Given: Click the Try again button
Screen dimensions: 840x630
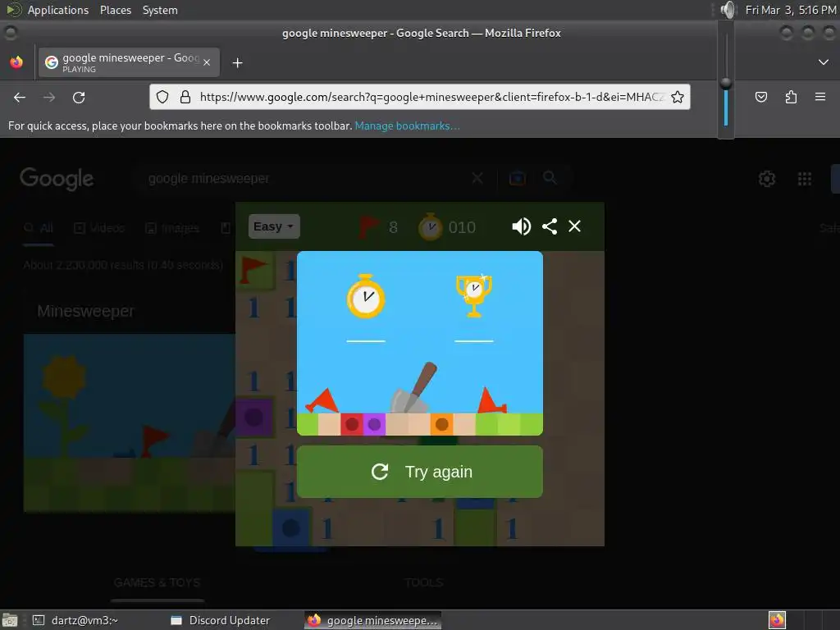Looking at the screenshot, I should click(419, 472).
